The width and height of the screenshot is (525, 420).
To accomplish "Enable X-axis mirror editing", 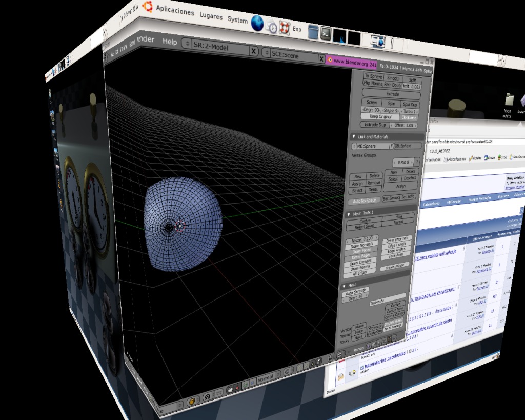I will pos(395,267).
